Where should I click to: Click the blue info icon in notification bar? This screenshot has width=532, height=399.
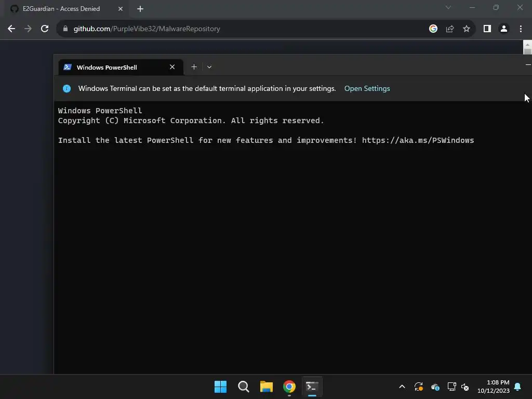tap(67, 88)
